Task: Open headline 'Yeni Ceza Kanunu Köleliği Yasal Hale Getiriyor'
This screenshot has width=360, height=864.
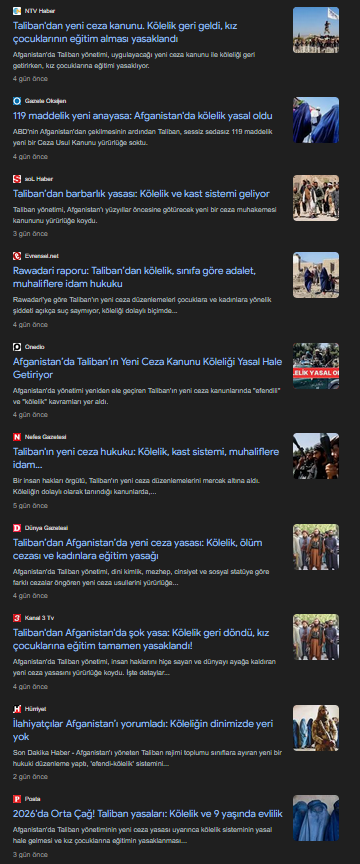Action: click(x=147, y=368)
